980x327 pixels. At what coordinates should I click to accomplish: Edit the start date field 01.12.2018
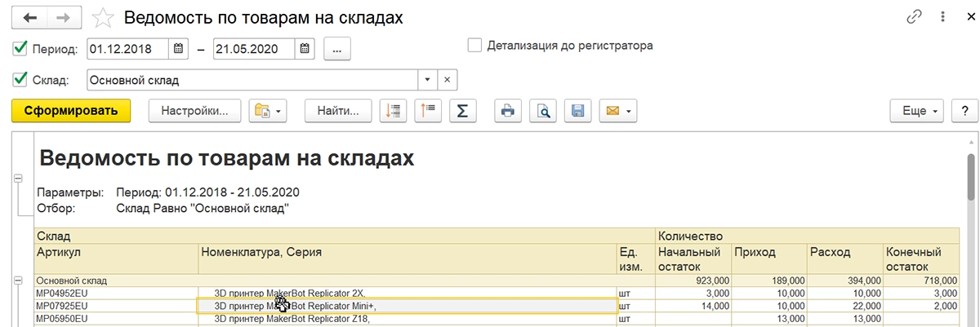tap(127, 49)
